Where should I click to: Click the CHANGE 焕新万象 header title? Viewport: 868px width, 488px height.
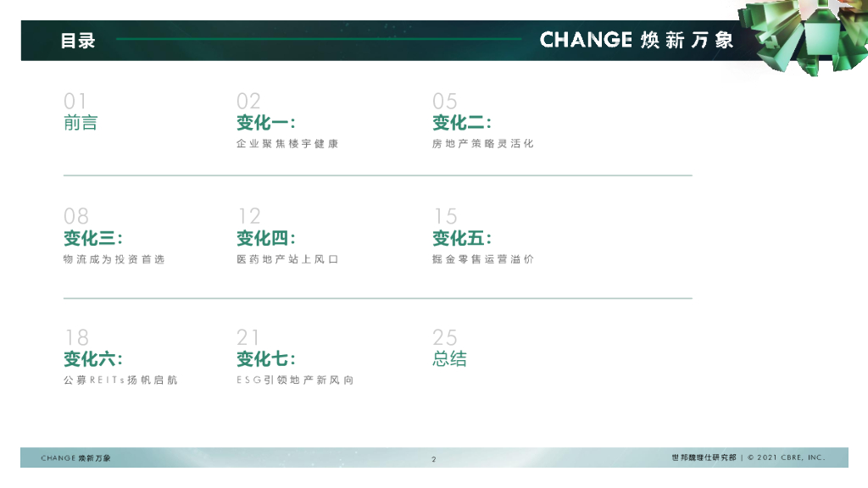[637, 40]
